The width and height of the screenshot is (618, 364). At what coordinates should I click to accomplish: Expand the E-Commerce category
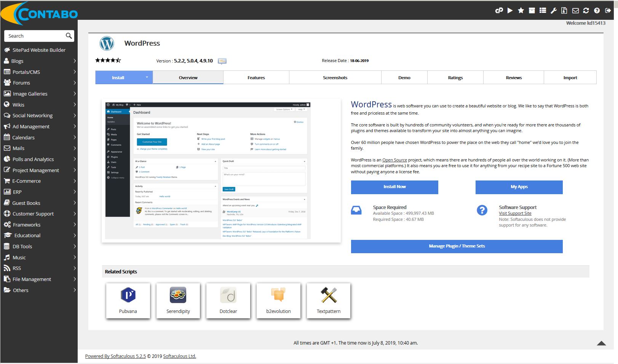click(39, 181)
